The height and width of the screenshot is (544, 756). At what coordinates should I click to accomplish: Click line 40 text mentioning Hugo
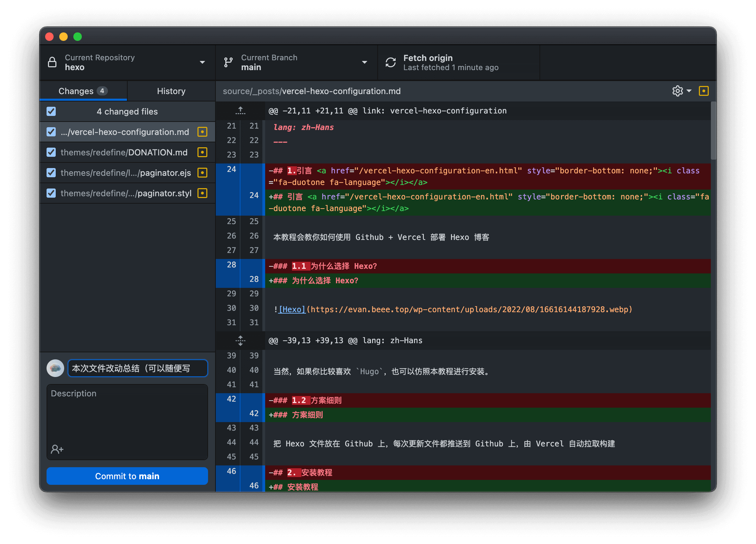382,371
